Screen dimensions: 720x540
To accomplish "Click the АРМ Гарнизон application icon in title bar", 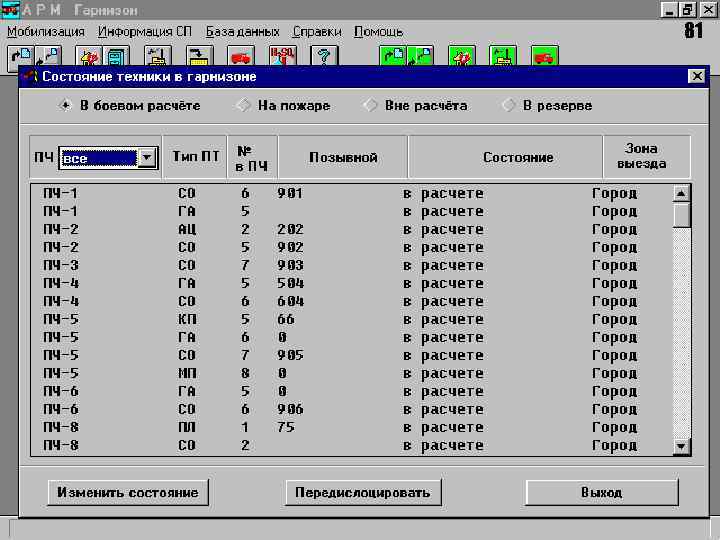I will click(x=10, y=10).
